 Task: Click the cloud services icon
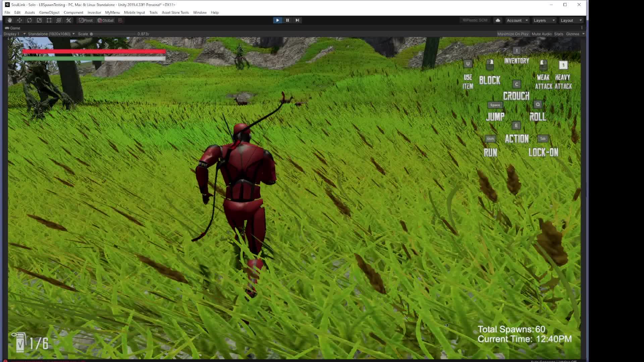(498, 20)
